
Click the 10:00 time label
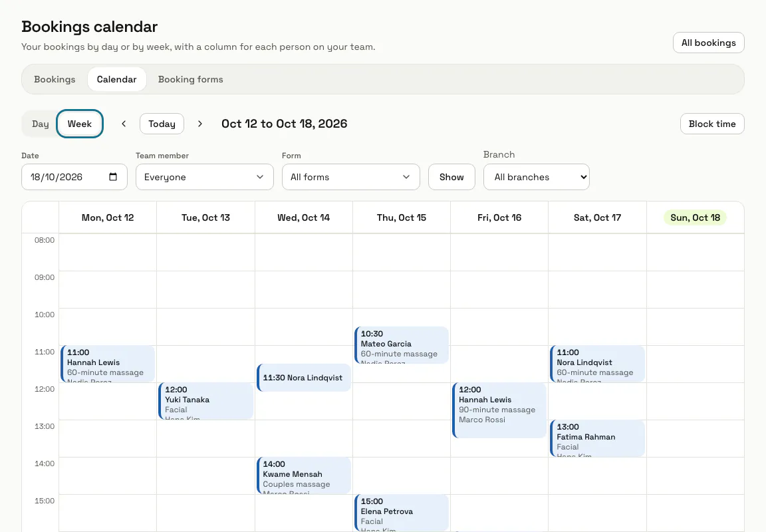tap(45, 314)
